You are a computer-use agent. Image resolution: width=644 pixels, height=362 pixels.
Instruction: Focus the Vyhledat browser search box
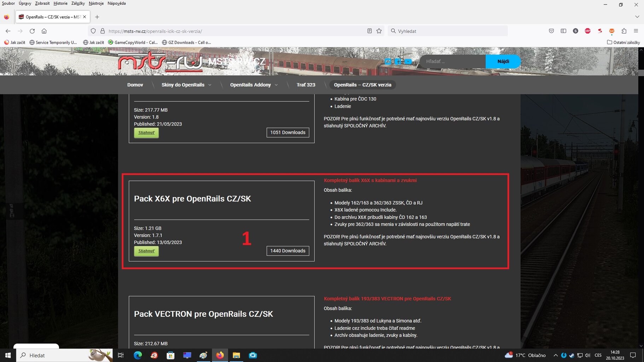coord(448,31)
